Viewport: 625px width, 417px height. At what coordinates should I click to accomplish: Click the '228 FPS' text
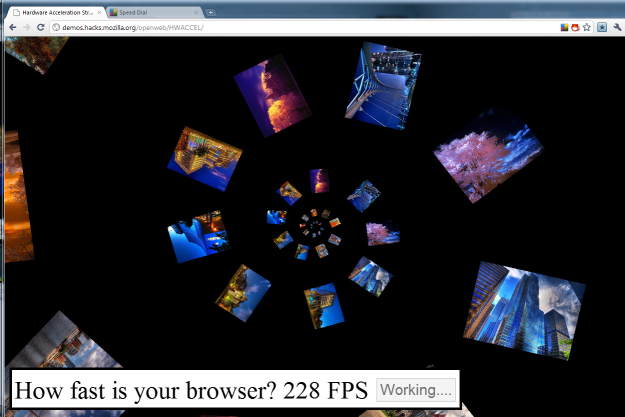click(x=325, y=390)
